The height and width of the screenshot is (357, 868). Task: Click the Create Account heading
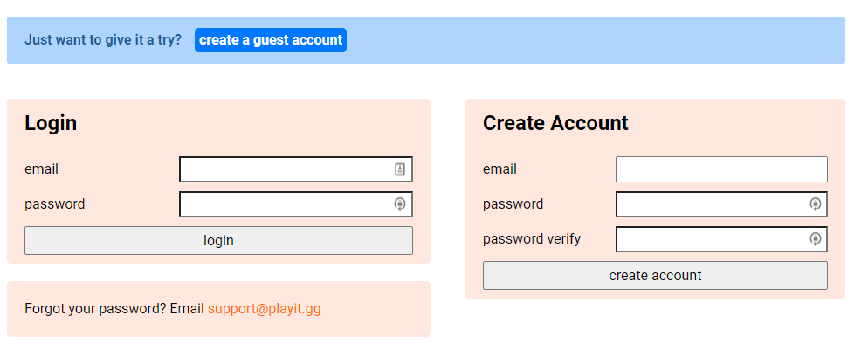(x=555, y=123)
